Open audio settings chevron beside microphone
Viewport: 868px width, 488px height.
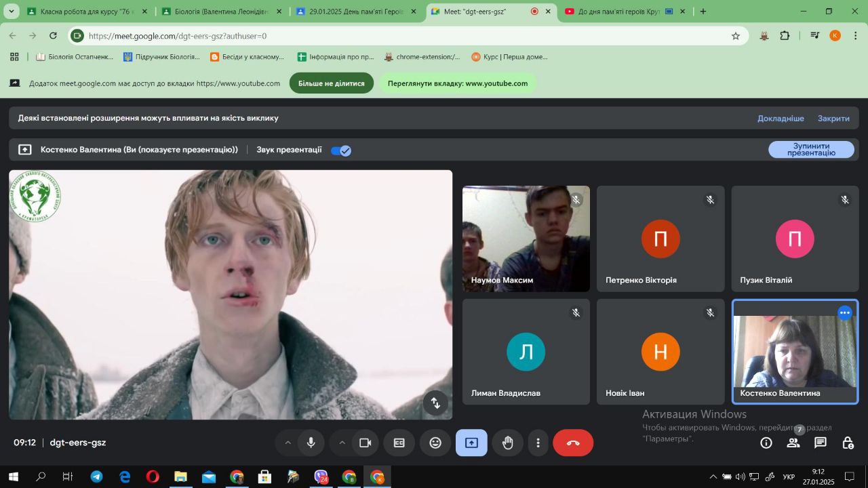point(288,443)
